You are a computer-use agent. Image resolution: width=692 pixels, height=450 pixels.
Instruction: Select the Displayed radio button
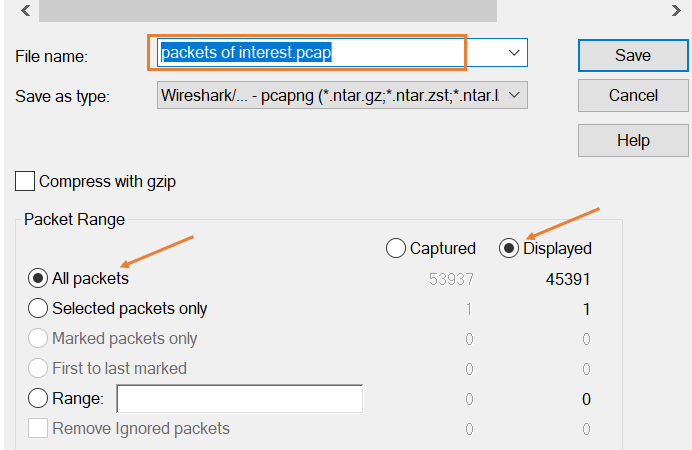(508, 248)
